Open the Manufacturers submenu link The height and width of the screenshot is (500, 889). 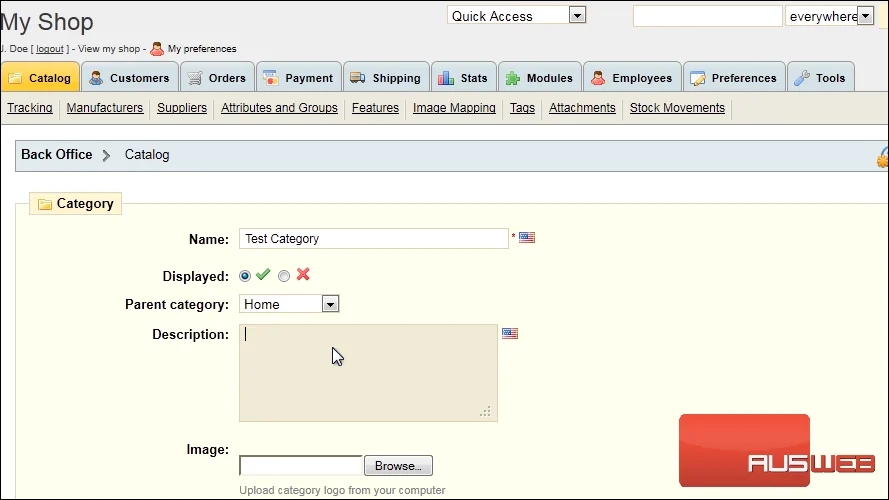click(x=105, y=108)
